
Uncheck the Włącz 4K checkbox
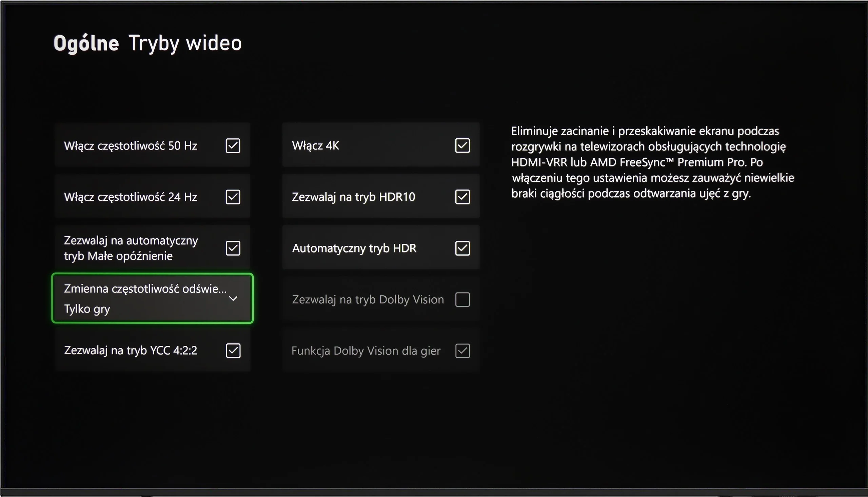(462, 145)
